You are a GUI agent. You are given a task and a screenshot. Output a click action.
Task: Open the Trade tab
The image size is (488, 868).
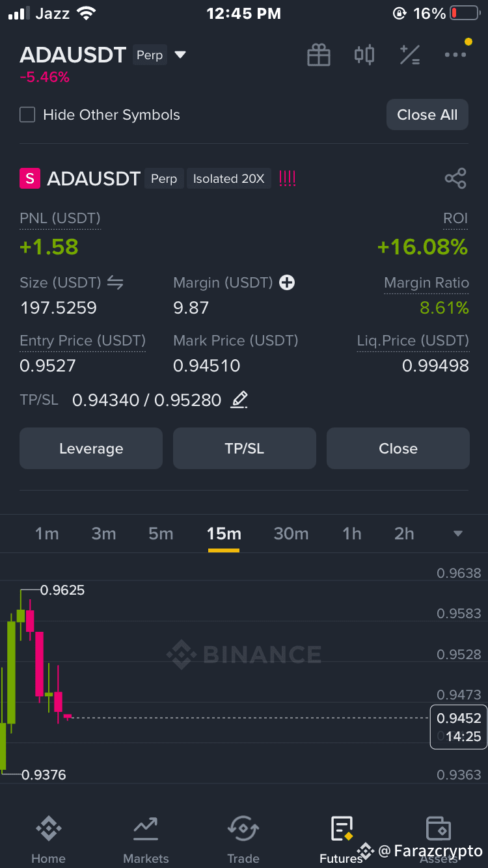[x=243, y=841]
